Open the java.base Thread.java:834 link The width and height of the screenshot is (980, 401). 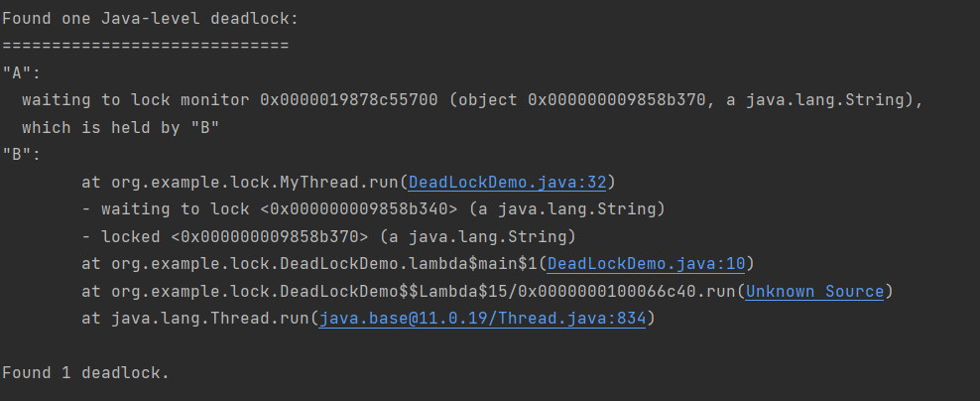click(x=487, y=319)
